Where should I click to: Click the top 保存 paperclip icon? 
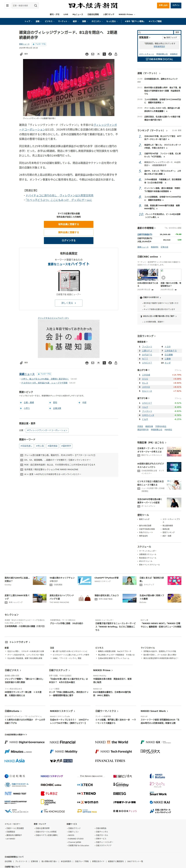click(21, 54)
